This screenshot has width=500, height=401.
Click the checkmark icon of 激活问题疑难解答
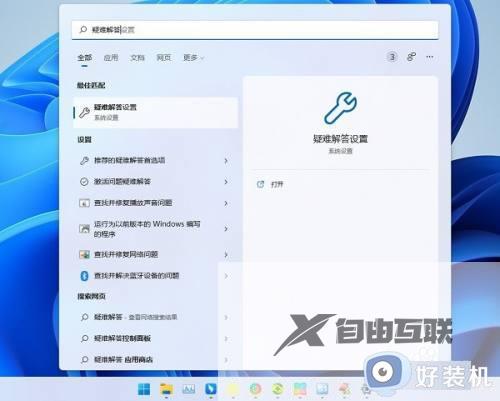(x=84, y=182)
